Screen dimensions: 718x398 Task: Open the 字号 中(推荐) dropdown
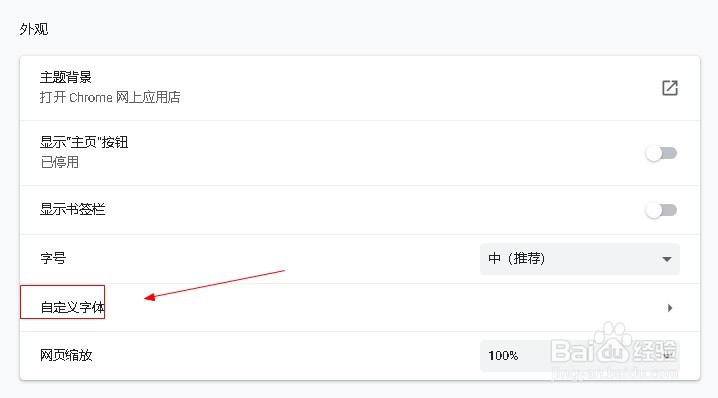pos(580,259)
